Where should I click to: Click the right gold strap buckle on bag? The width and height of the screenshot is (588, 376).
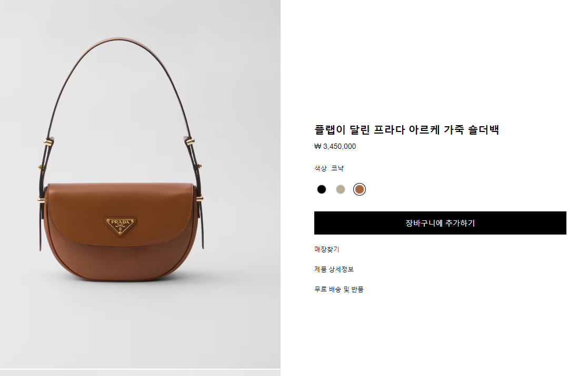point(190,141)
